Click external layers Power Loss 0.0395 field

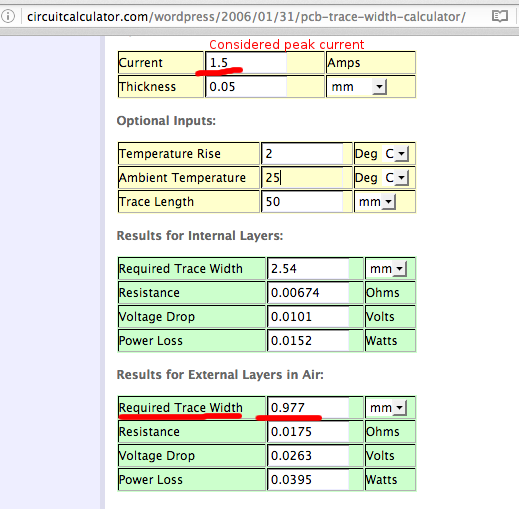(308, 479)
